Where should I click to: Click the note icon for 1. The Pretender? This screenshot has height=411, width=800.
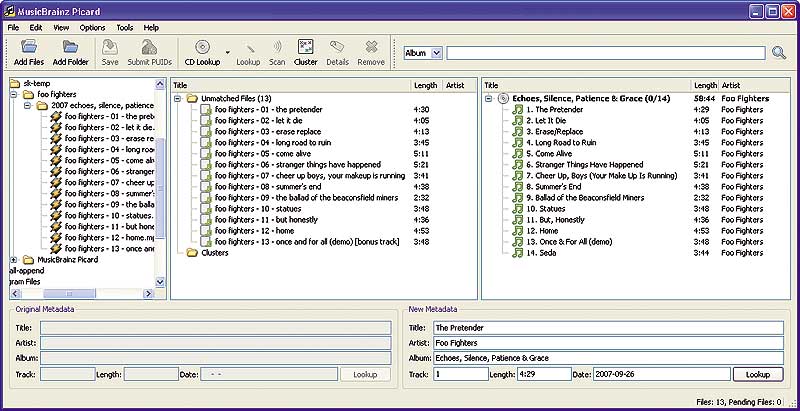517,110
